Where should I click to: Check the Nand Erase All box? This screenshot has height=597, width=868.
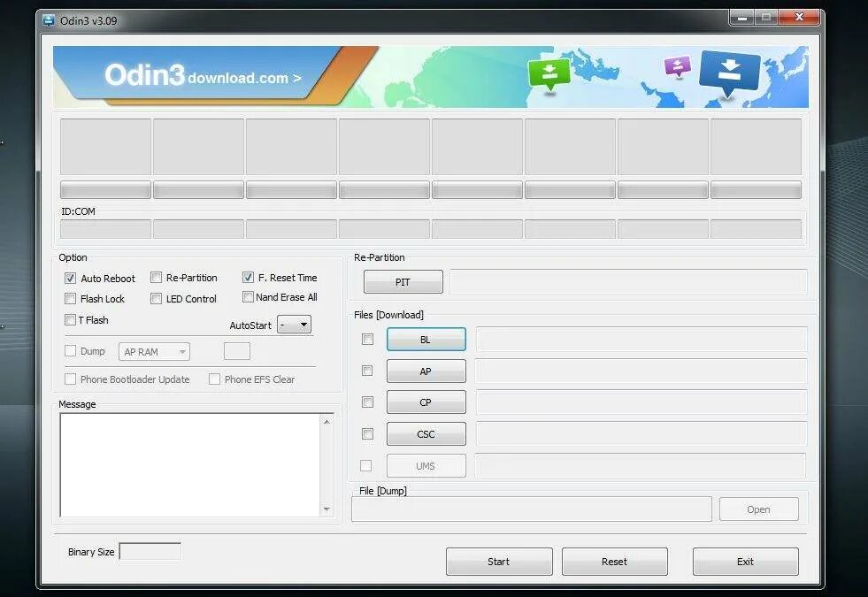coord(248,297)
